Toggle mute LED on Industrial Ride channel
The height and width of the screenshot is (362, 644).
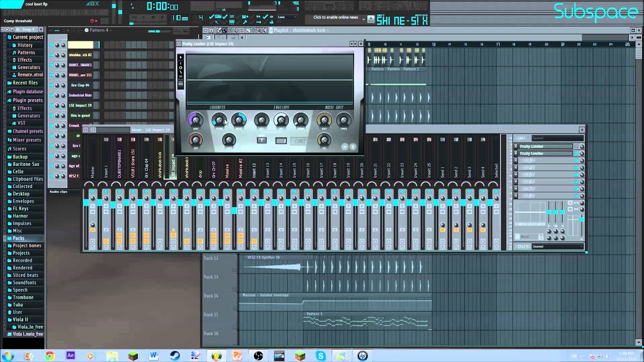51,95
